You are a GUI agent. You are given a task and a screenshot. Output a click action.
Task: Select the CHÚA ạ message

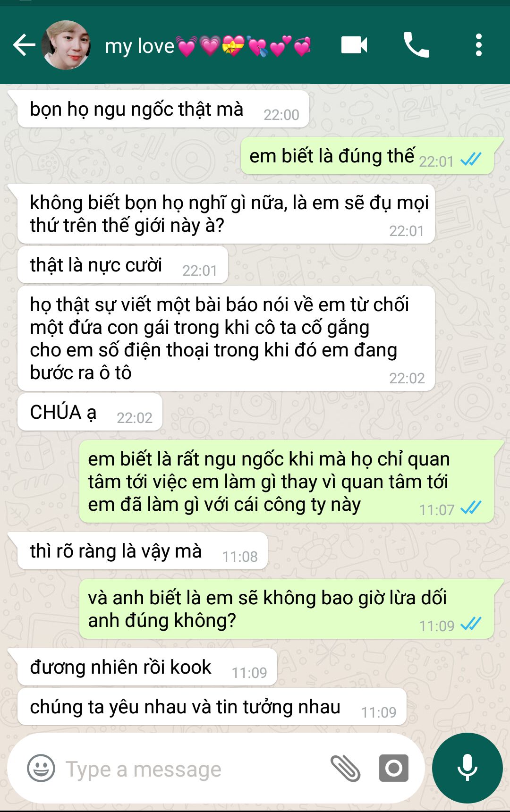pyautogui.click(x=90, y=412)
